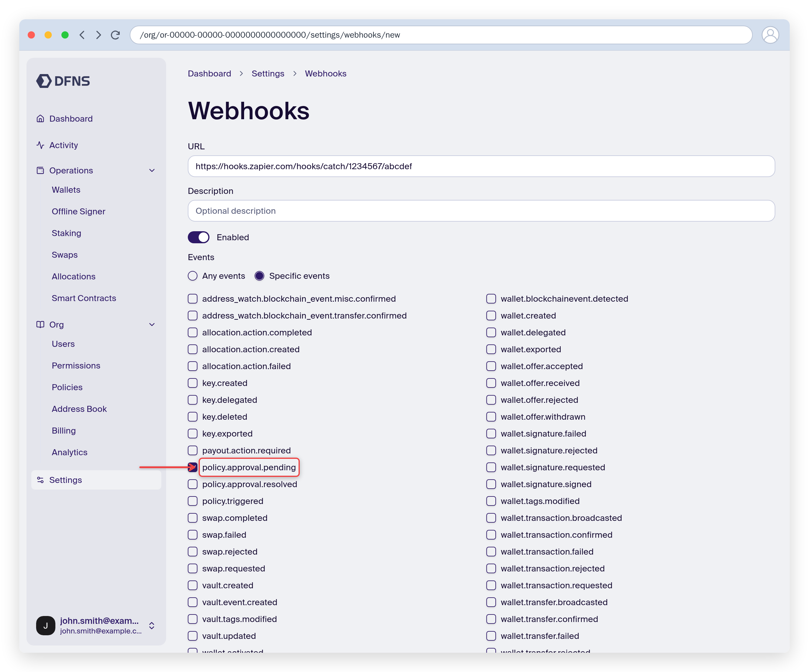Open Analytics in the sidebar
809x672 pixels.
click(x=70, y=453)
